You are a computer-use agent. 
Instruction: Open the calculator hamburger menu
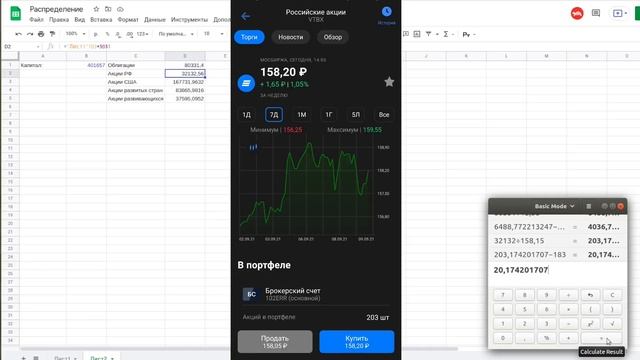pyautogui.click(x=589, y=206)
